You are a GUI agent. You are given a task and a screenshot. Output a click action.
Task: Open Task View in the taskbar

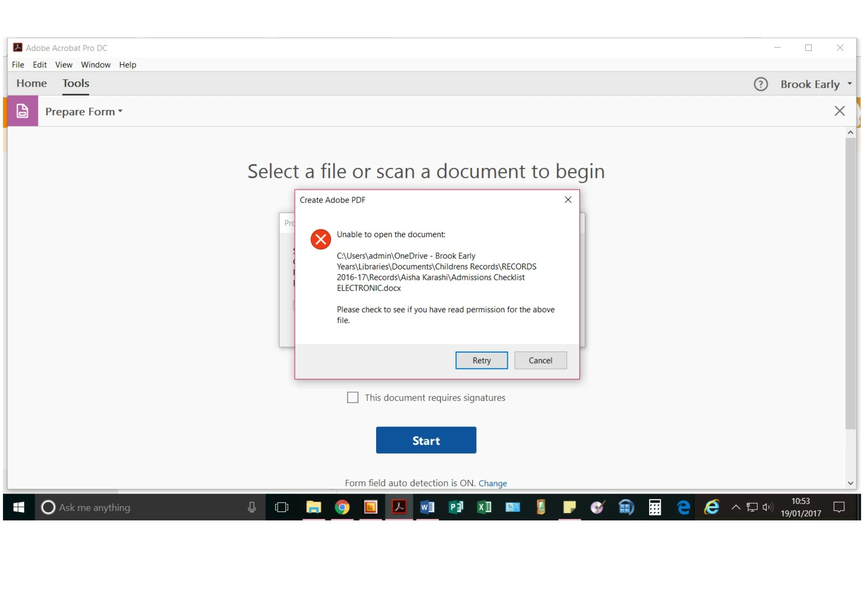point(282,507)
